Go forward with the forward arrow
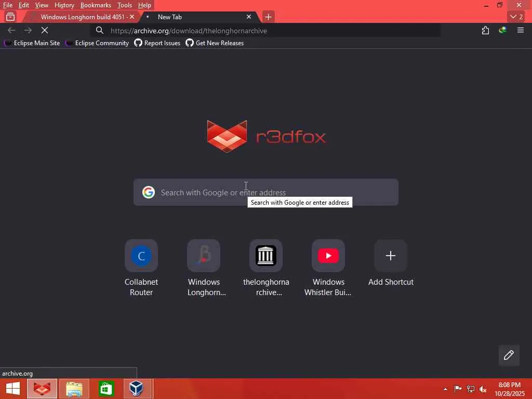Image resolution: width=532 pixels, height=399 pixels. [x=28, y=30]
